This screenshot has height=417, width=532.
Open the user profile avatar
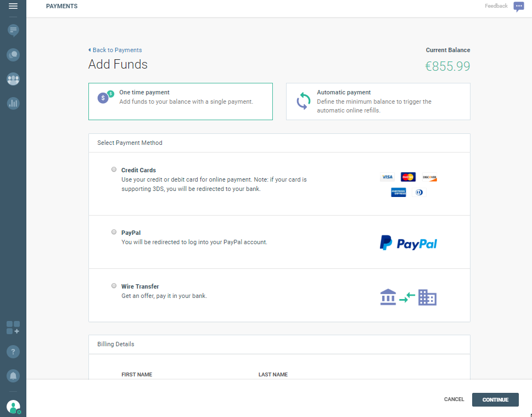13,407
